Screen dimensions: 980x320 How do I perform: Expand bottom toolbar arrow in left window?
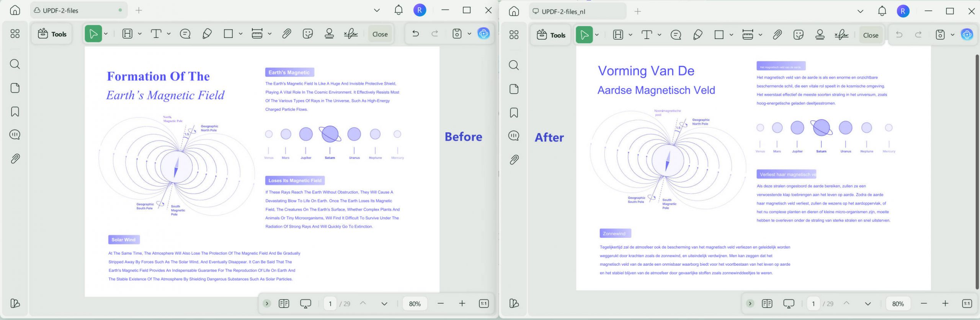tap(267, 304)
